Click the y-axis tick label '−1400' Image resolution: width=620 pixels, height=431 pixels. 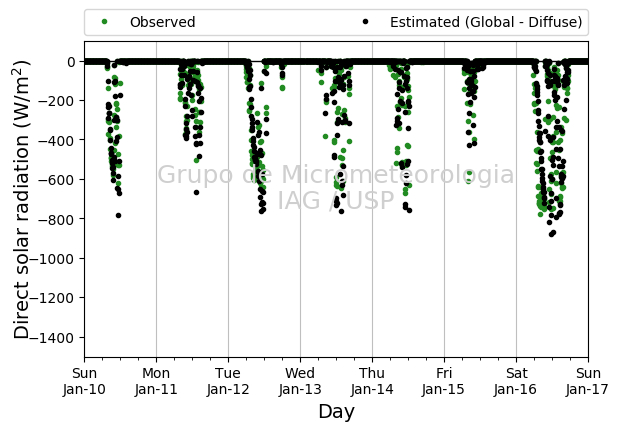(53, 338)
